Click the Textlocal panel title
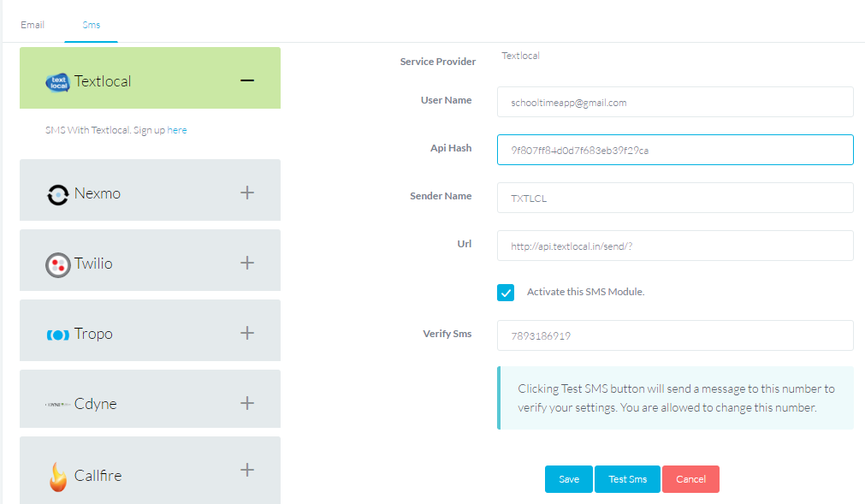This screenshot has width=865, height=504. 103,81
